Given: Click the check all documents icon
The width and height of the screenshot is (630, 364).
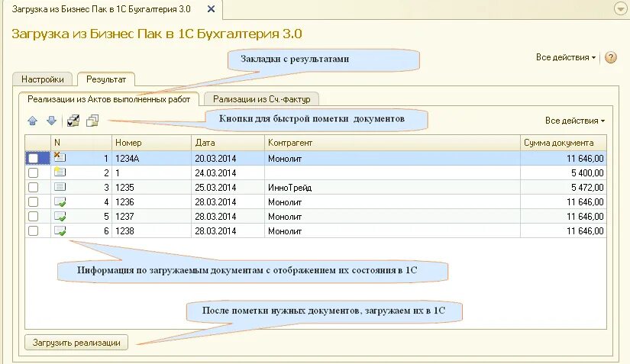Looking at the screenshot, I should point(73,121).
